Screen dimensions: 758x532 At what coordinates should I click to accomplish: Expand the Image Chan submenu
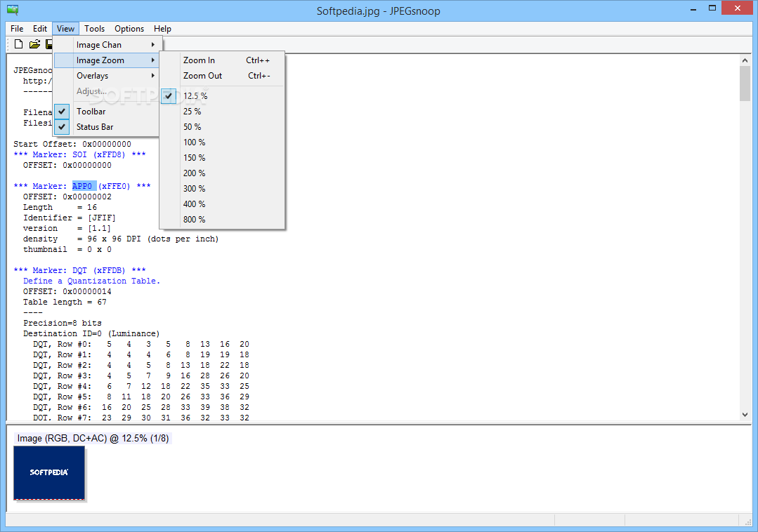tap(106, 45)
